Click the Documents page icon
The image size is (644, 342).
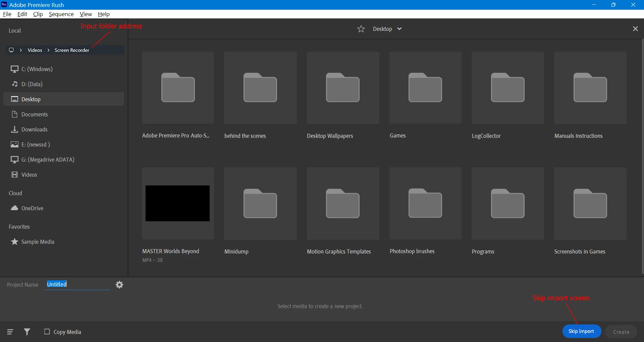(14, 114)
